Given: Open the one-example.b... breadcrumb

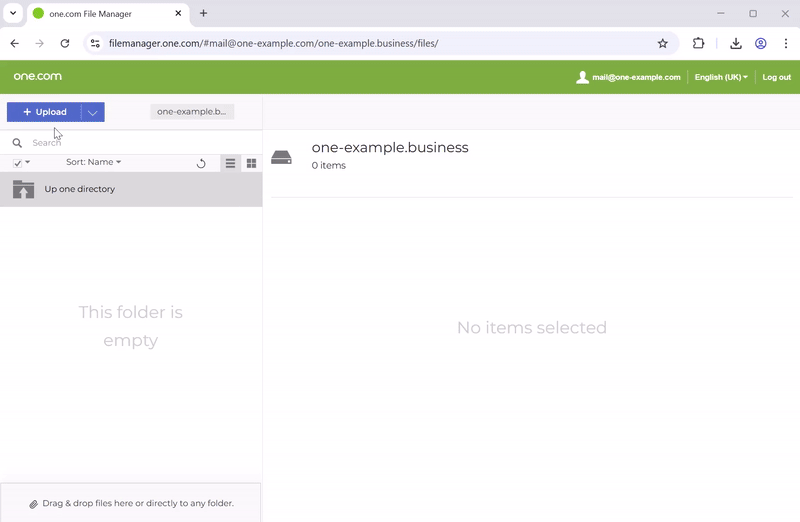Looking at the screenshot, I should click(192, 111).
